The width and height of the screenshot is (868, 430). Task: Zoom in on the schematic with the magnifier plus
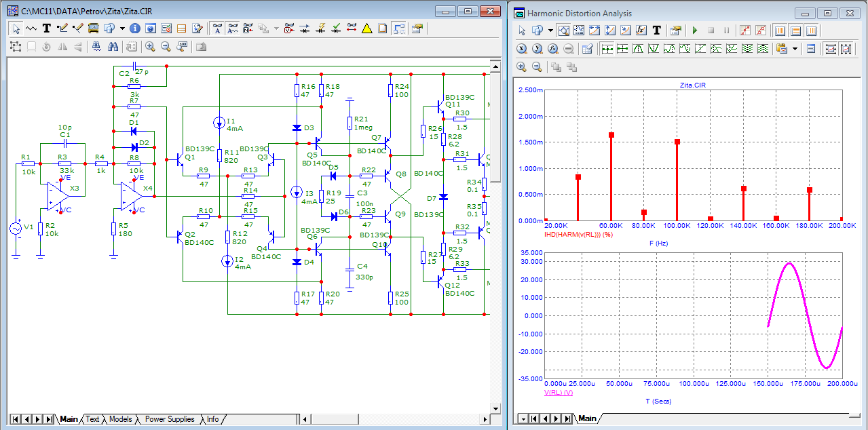point(149,47)
